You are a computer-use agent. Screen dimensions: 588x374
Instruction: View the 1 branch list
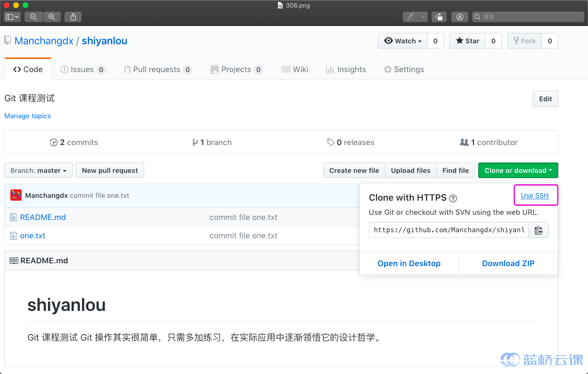(212, 142)
